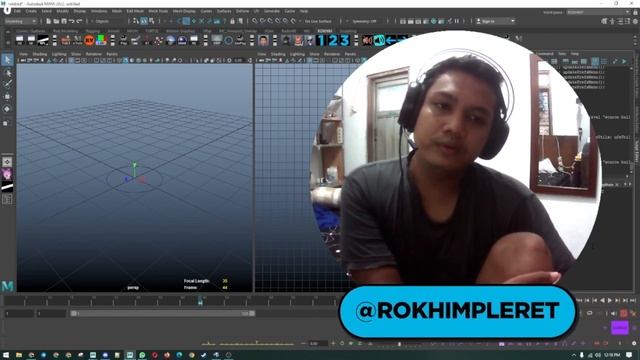Open right panel Renderer menu
The width and height of the screenshot is (640, 360).
332,54
